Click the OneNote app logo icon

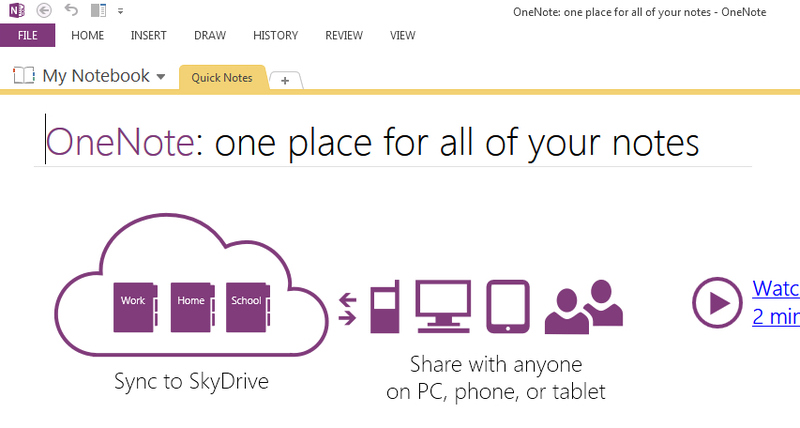tap(17, 10)
